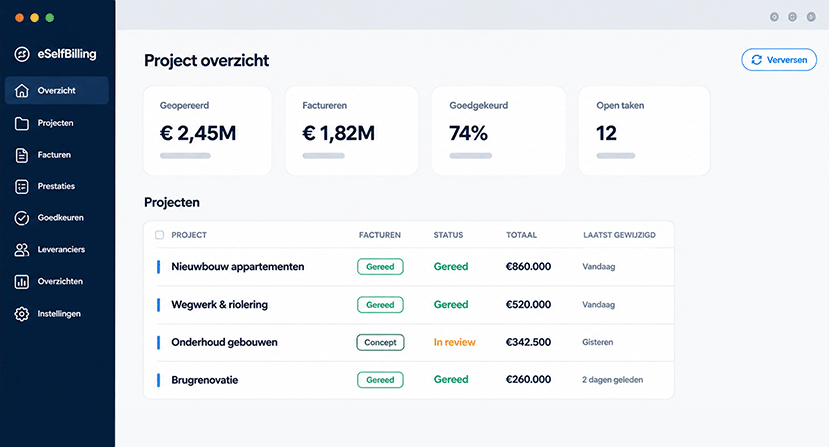Click the Gereed badge for Brugrenovatie
This screenshot has width=829, height=447.
click(x=380, y=380)
